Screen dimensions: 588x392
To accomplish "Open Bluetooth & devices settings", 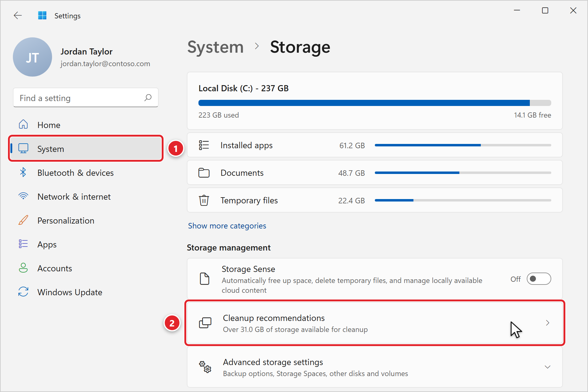I will [x=86, y=173].
